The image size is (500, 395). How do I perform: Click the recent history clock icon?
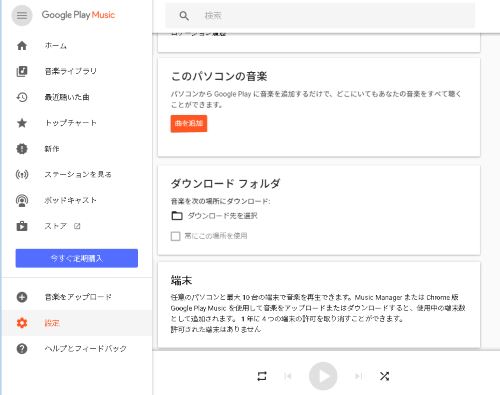[22, 97]
